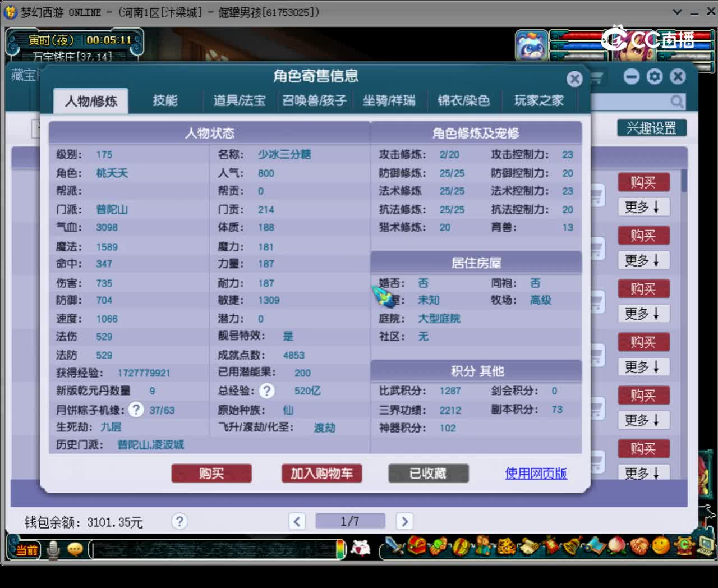Image resolution: width=718 pixels, height=588 pixels.
Task: Click the 历史门派 value 普陀山,凌波城
Action: pyautogui.click(x=150, y=445)
